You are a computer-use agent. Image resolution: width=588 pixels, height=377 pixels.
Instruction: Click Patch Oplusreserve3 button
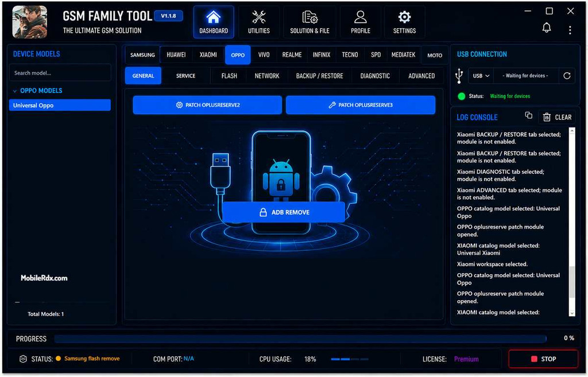click(x=361, y=105)
